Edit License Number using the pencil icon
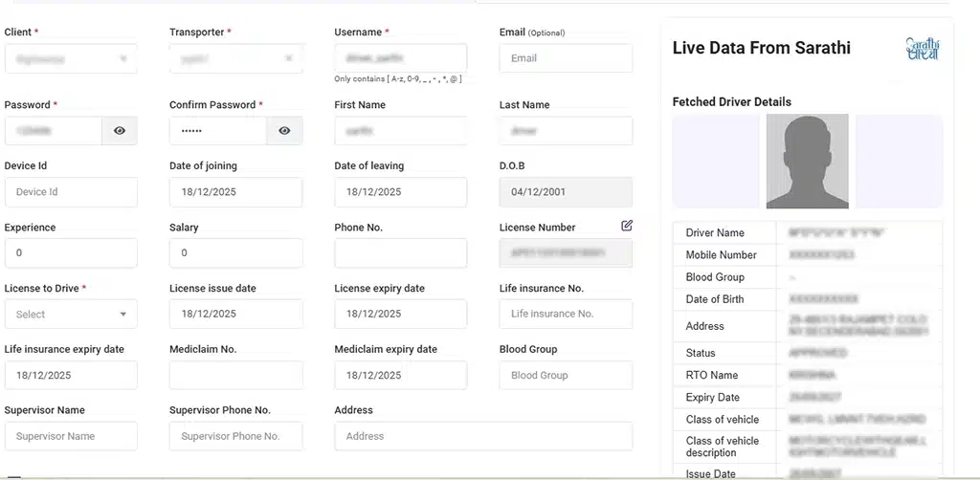The height and width of the screenshot is (480, 980). tap(627, 226)
